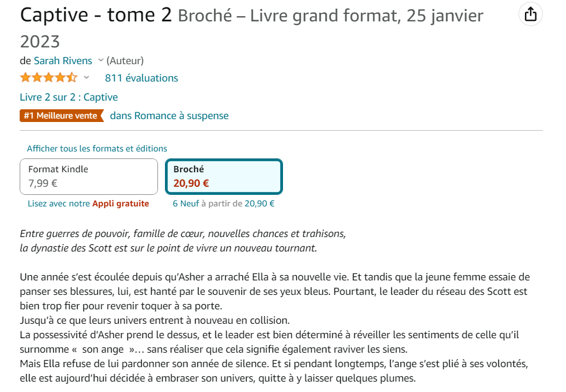566x392 pixels.
Task: Click the #1 Meilleure vente badge
Action: point(62,116)
